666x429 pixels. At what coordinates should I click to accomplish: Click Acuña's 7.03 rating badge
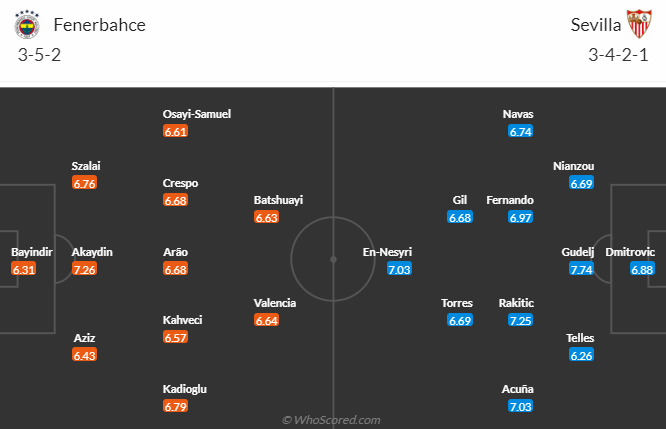[520, 406]
